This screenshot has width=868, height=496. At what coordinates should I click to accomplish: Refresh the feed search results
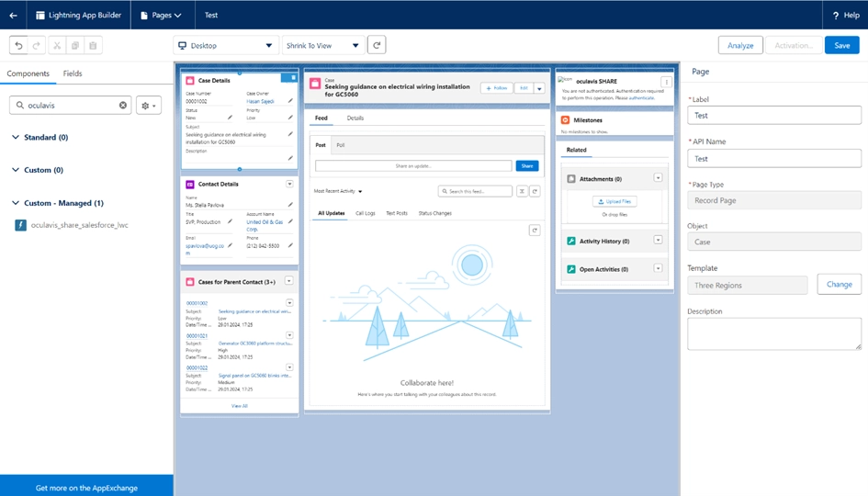pyautogui.click(x=535, y=191)
